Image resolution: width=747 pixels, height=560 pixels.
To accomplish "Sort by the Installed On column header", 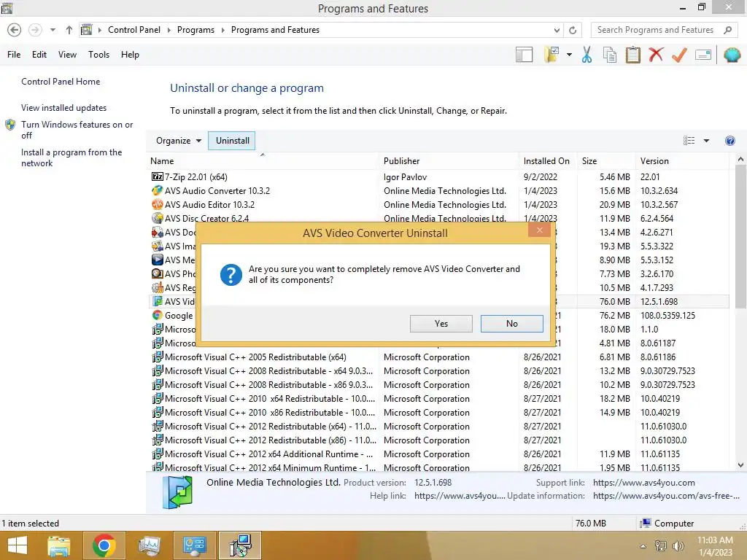I will pos(548,161).
